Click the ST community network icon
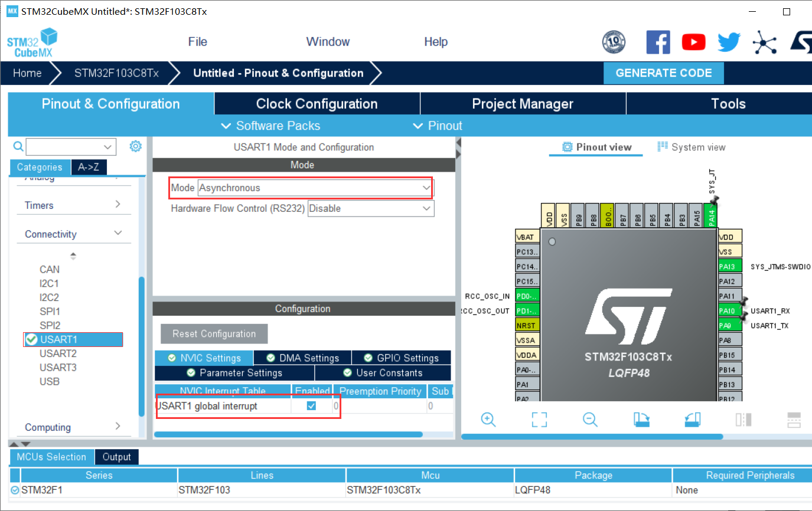 764,42
